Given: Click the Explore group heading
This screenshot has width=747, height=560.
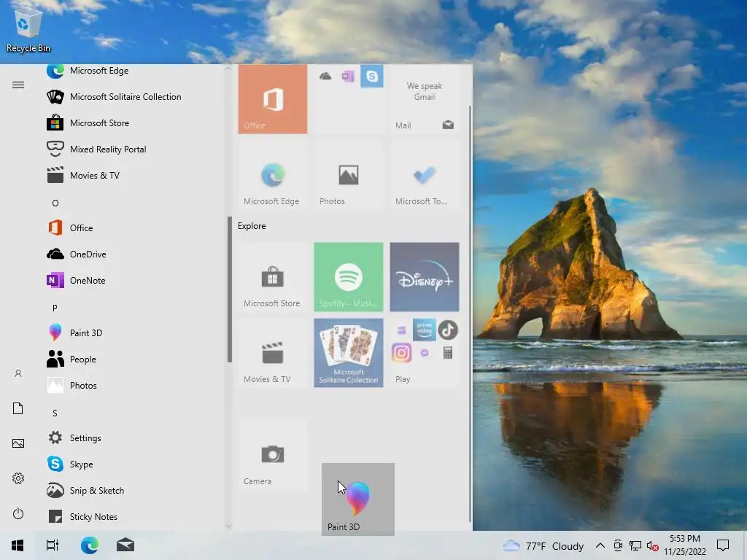Looking at the screenshot, I should (252, 226).
